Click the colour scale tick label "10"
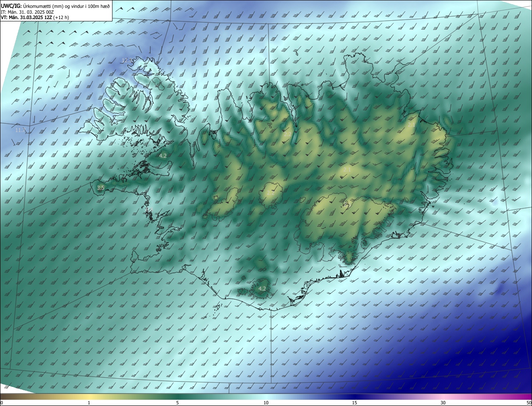 (266, 403)
